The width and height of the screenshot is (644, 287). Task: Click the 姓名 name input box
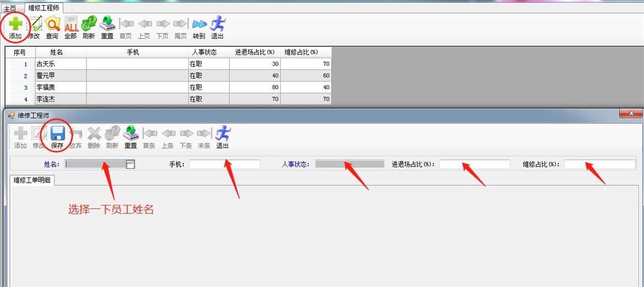pos(95,165)
